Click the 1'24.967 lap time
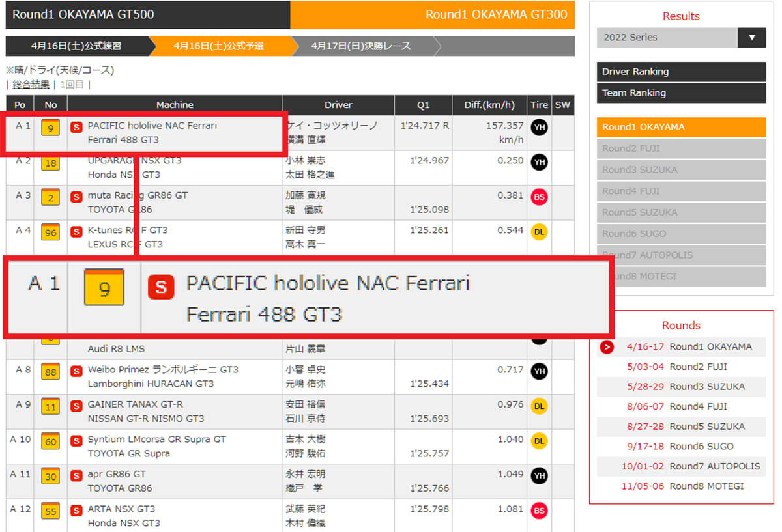 429,160
